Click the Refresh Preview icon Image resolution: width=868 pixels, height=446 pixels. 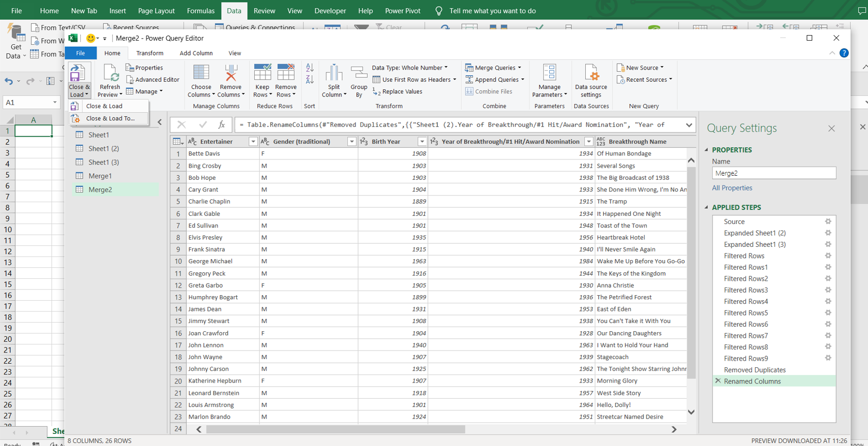click(110, 74)
